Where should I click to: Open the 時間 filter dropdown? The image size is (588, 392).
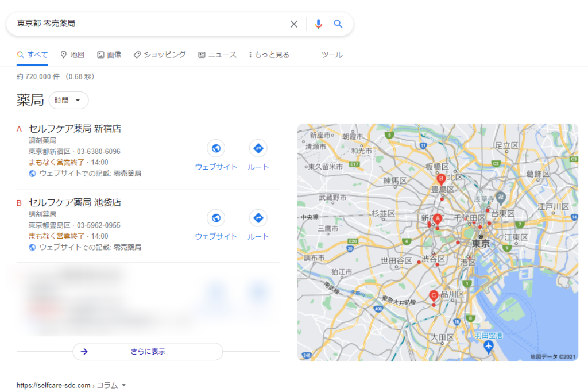[x=69, y=100]
